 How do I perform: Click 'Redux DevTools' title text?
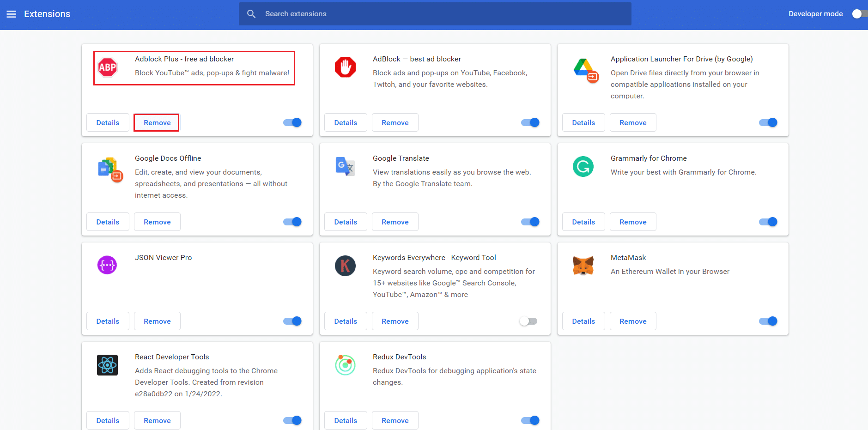pyautogui.click(x=399, y=357)
